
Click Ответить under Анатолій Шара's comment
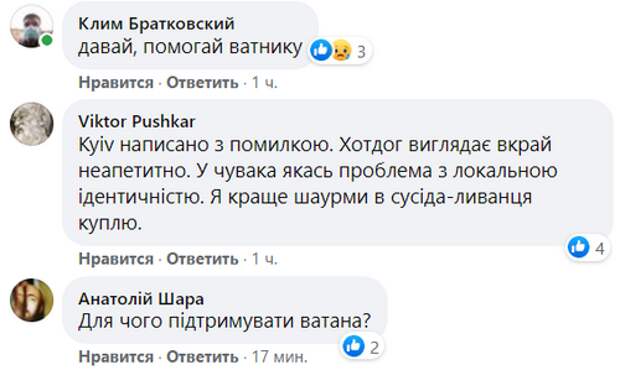click(x=202, y=357)
